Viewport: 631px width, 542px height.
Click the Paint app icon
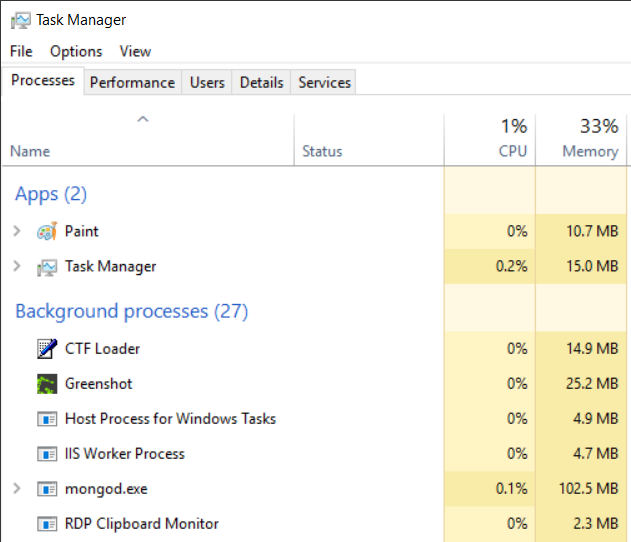click(x=47, y=231)
